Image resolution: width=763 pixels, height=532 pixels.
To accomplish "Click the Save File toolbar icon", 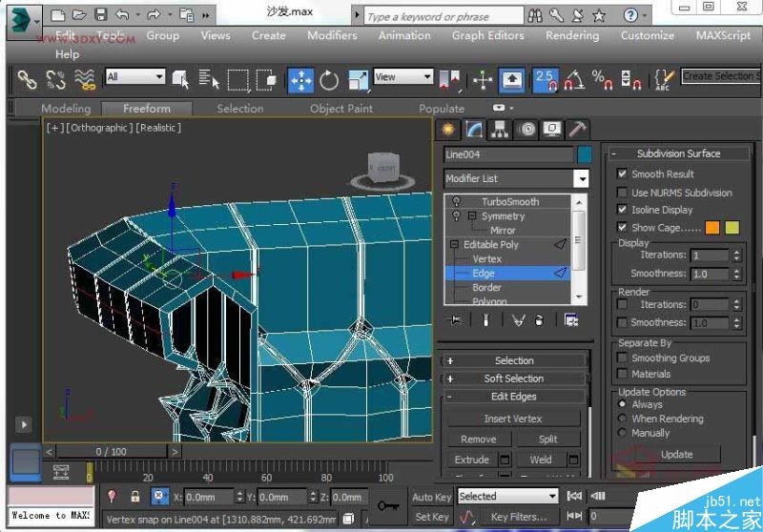I will point(101,14).
